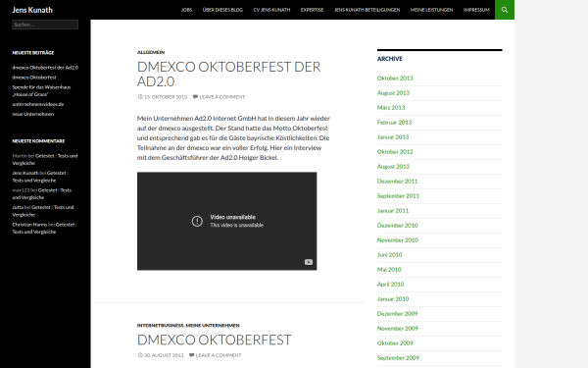
Task: Click the unavailable YouTube video embed
Action: click(227, 221)
